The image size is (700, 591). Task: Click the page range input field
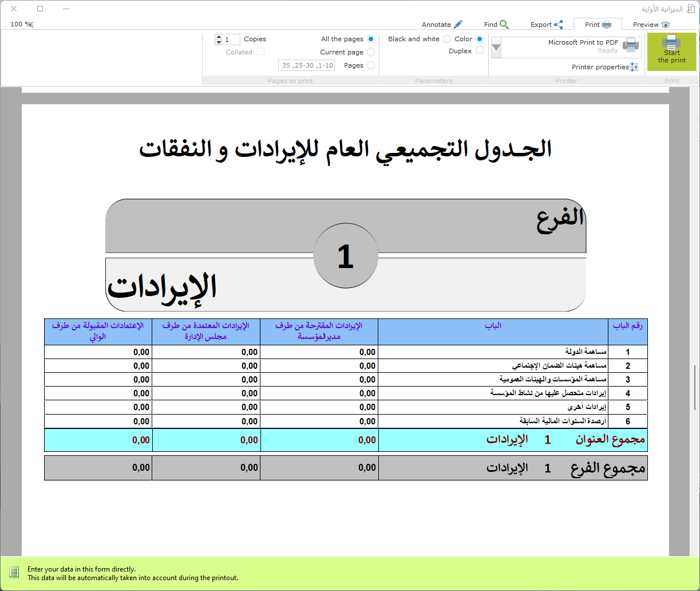[x=306, y=65]
